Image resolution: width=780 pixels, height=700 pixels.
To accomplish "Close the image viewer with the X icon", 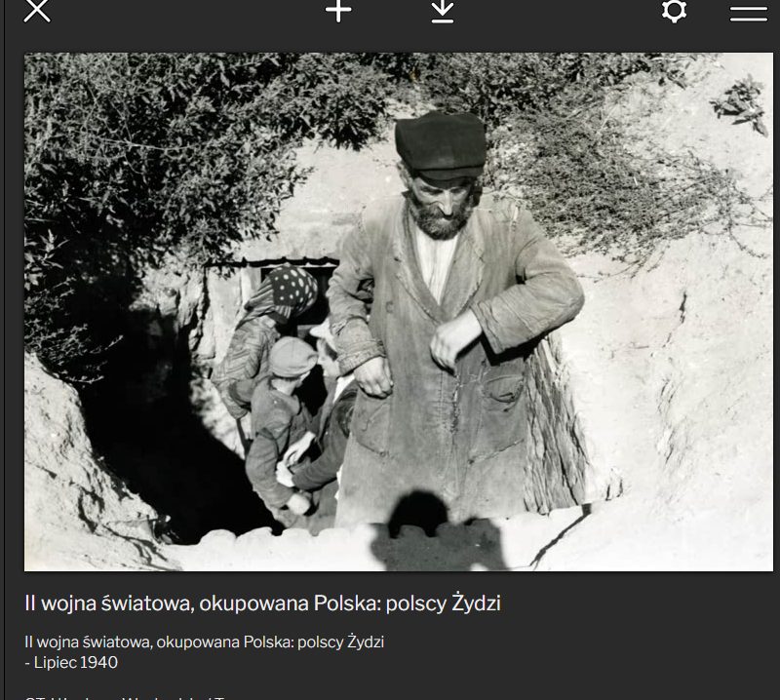I will 36,11.
